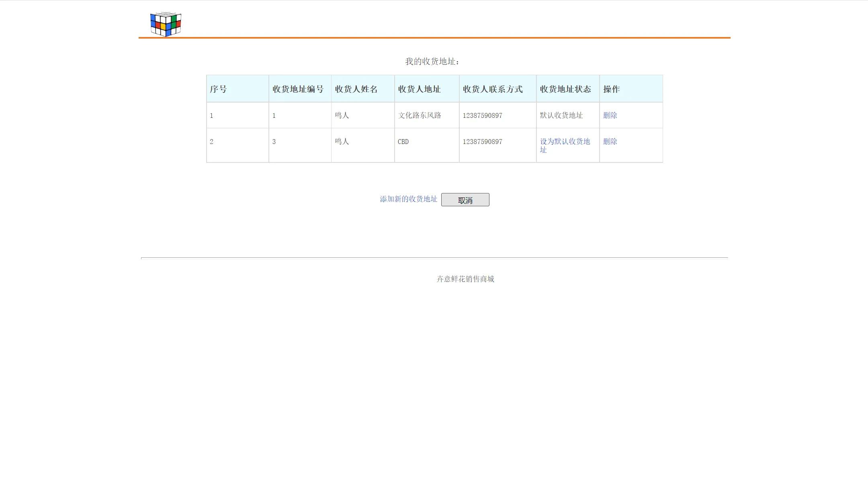Click the 文化路东风路 address cell

(x=427, y=115)
